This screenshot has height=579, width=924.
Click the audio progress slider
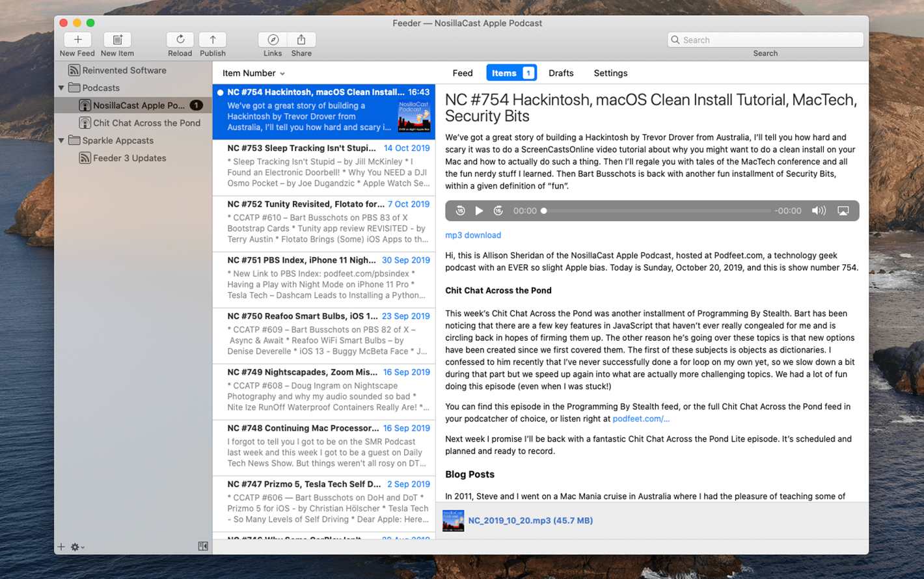pos(656,211)
